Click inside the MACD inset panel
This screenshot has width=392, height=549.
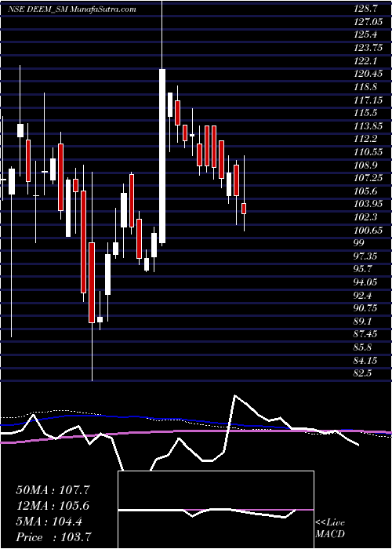point(216,510)
